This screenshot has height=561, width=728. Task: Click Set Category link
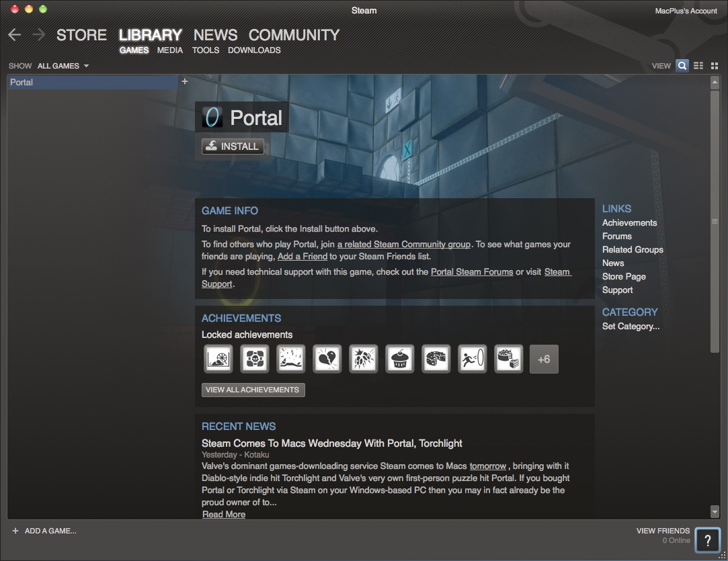point(631,327)
